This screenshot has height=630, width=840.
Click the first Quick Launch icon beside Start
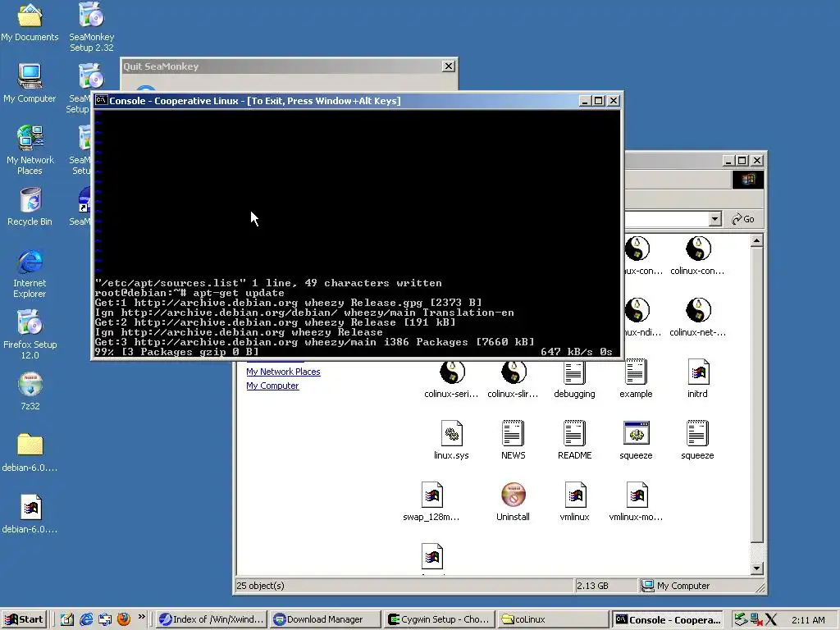(67, 619)
